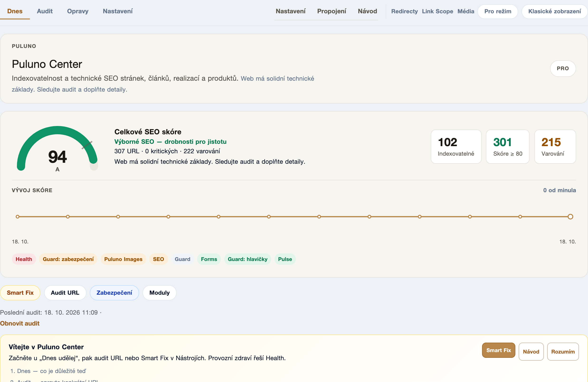588x382 pixels.
Task: Click the PRO badge
Action: [563, 68]
